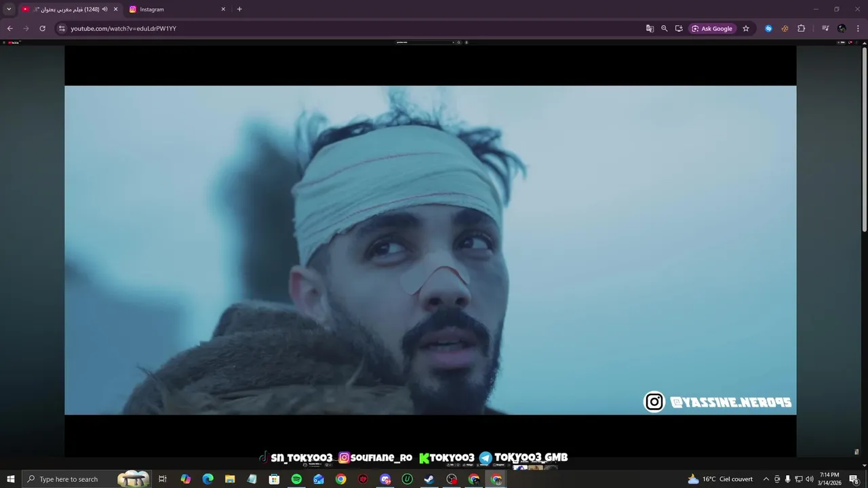Click the youtube.com address bar URL
Viewport: 868px width, 488px height.
pos(123,28)
